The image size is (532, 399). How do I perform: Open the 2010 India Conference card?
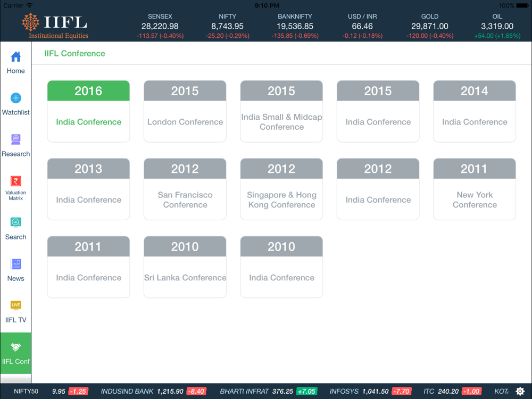[281, 267]
